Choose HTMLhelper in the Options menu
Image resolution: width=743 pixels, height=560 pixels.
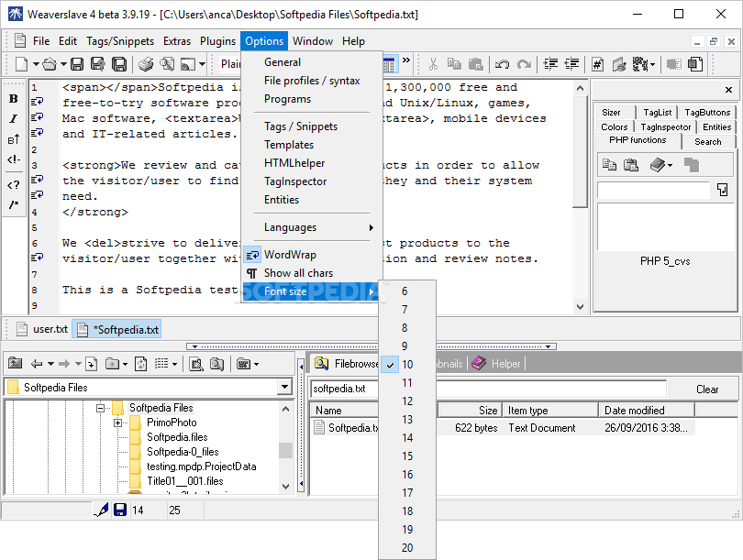[312, 163]
